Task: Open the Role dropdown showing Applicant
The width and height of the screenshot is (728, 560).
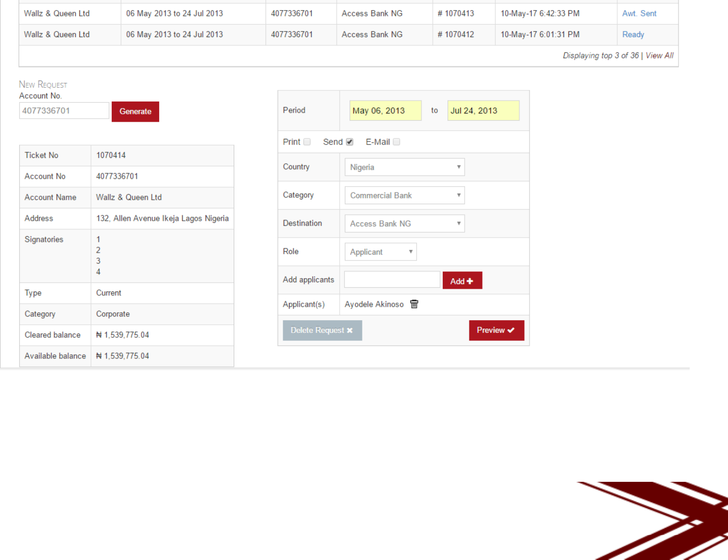Action: 380,252
